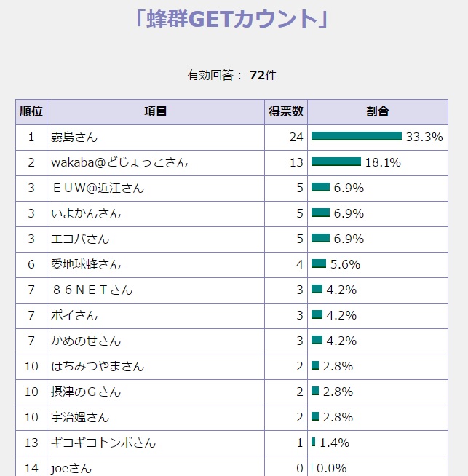Select the wakaba@どじょっこさん entry
Image resolution: width=468 pixels, height=476 pixels.
(119, 162)
